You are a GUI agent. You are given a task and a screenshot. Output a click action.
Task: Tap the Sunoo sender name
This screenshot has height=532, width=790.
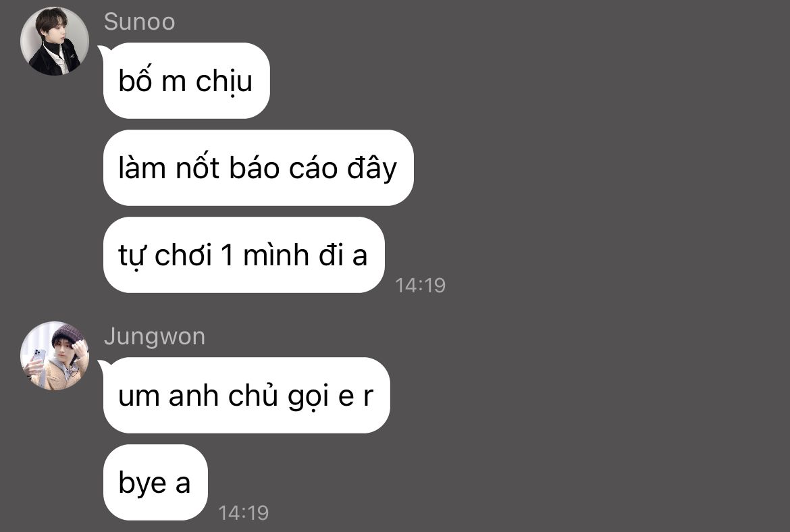[x=140, y=22]
